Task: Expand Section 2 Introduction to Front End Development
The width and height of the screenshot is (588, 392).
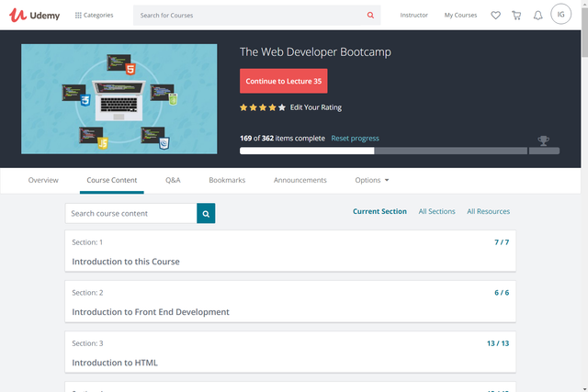Action: click(x=290, y=302)
